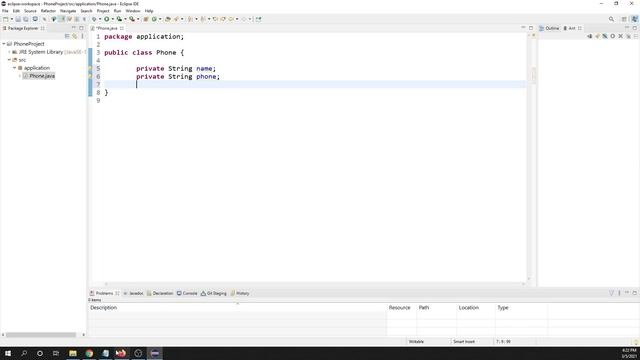Open the Problems view filter icon

[x=611, y=293]
